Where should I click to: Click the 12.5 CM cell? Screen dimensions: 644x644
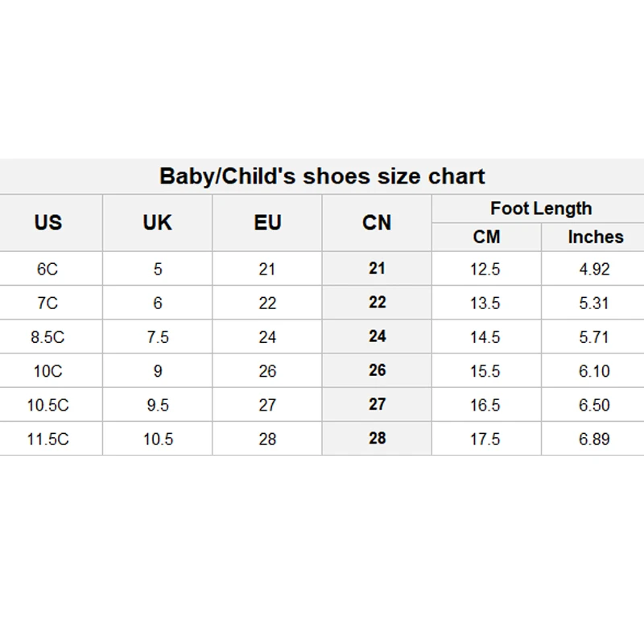click(x=485, y=269)
